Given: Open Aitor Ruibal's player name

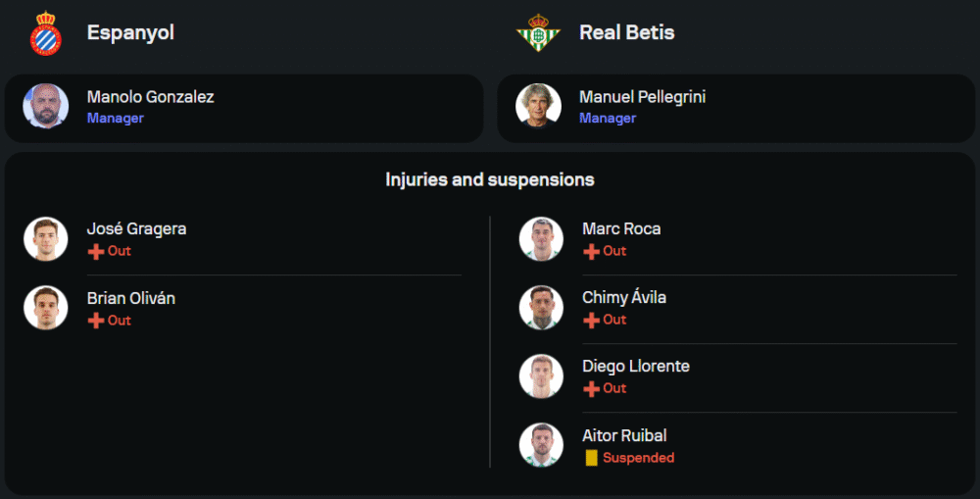Looking at the screenshot, I should tap(624, 435).
